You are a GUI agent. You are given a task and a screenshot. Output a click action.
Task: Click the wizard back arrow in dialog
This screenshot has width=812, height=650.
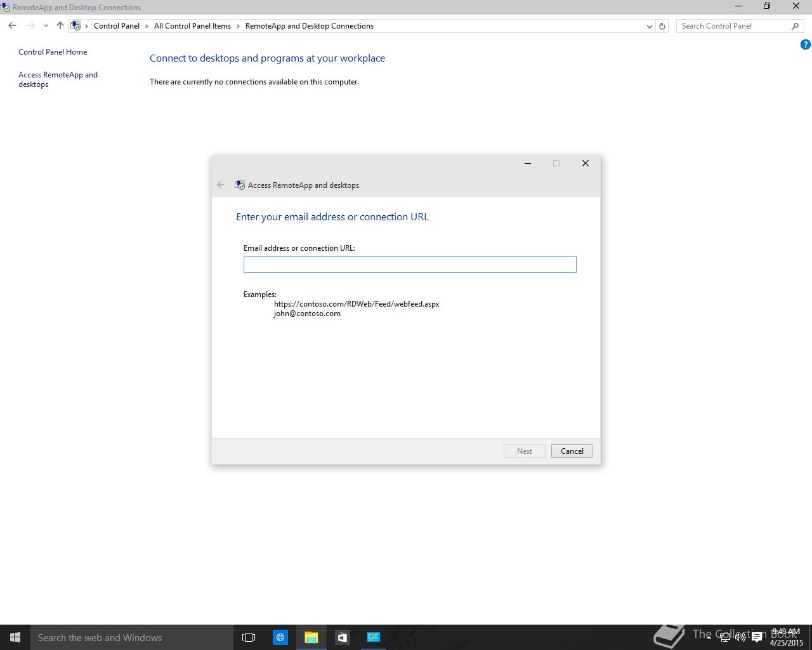221,185
